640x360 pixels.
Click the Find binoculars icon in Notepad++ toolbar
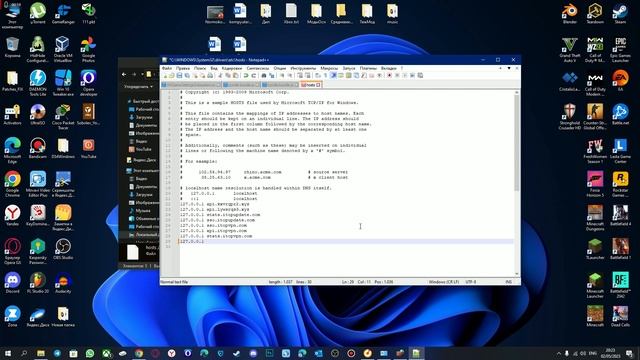(264, 76)
